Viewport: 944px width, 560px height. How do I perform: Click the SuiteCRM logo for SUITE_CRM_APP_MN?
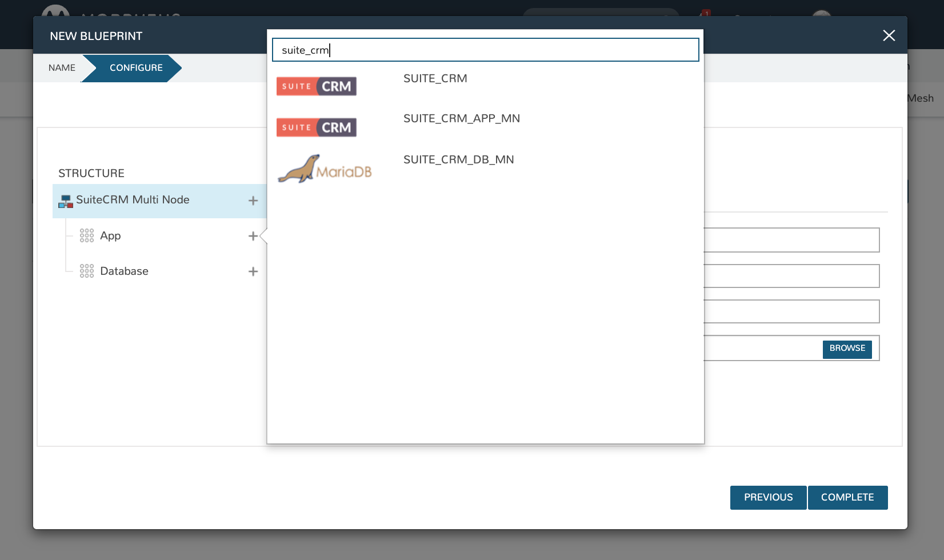[x=316, y=127]
